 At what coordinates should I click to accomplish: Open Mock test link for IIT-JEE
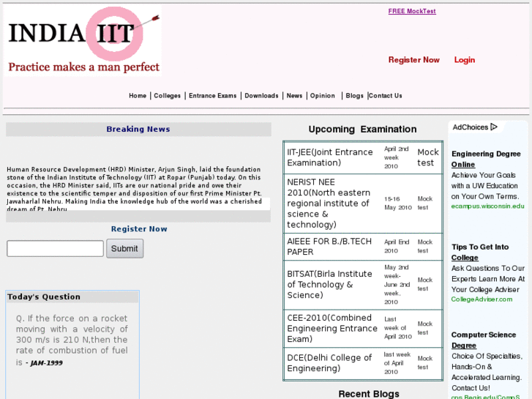coord(428,157)
